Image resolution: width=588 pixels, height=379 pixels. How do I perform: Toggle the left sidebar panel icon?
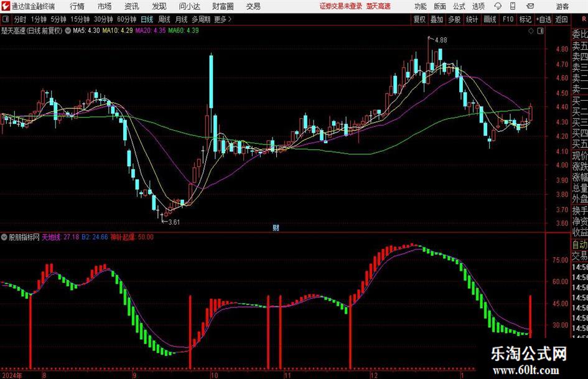pos(6,19)
